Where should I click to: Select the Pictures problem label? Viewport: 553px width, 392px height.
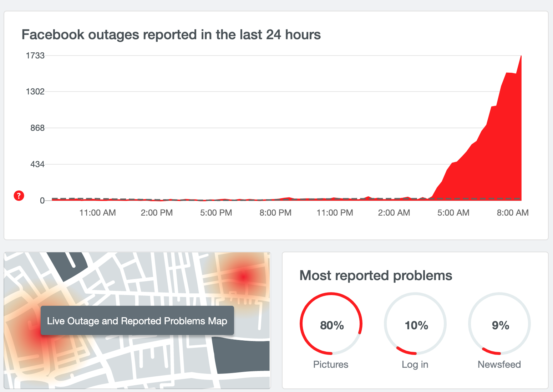tap(330, 364)
